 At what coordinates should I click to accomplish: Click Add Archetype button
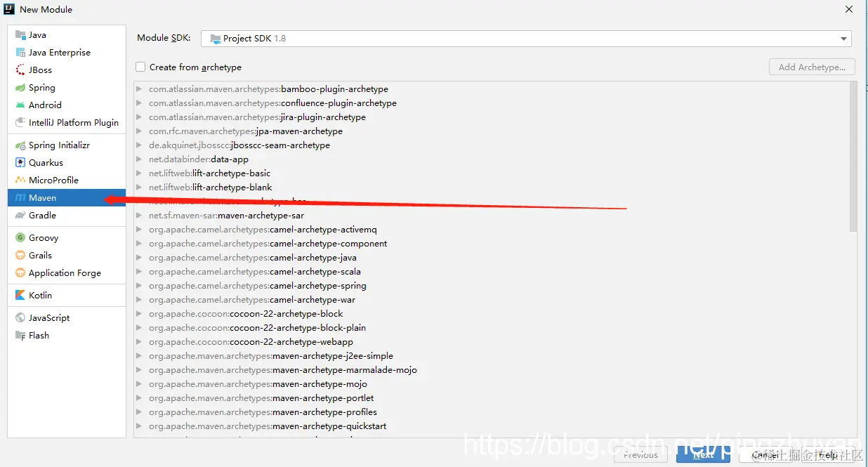812,67
